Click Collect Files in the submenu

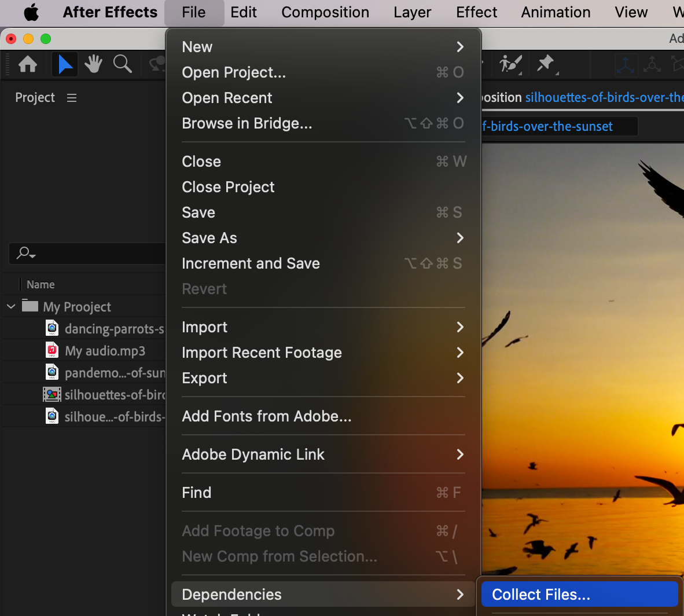tap(580, 594)
